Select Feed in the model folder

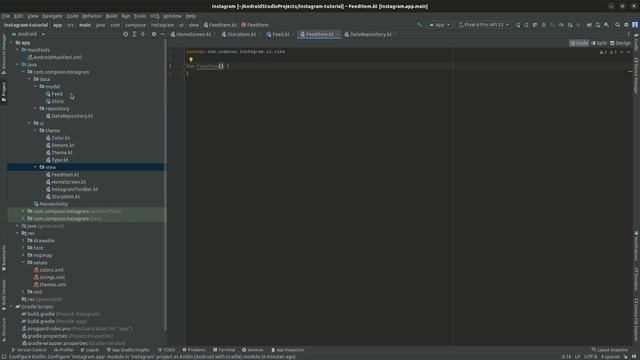pos(57,94)
